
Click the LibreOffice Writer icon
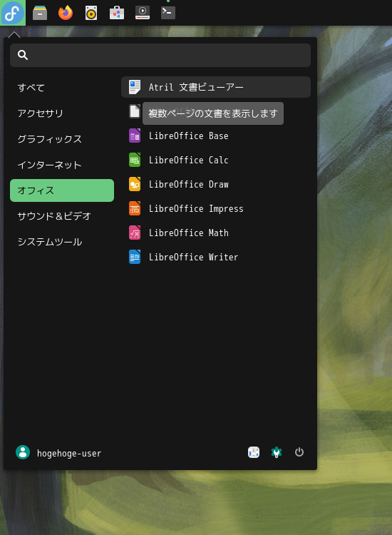point(135,257)
